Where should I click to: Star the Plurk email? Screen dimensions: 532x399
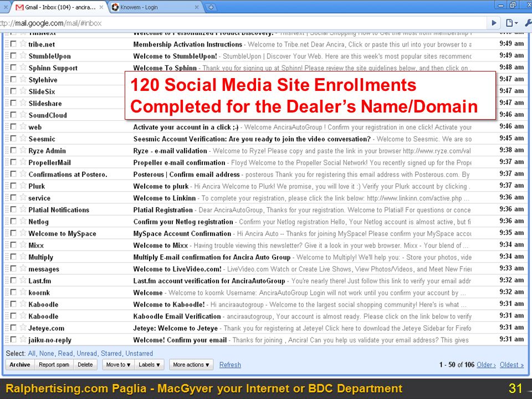(23, 185)
